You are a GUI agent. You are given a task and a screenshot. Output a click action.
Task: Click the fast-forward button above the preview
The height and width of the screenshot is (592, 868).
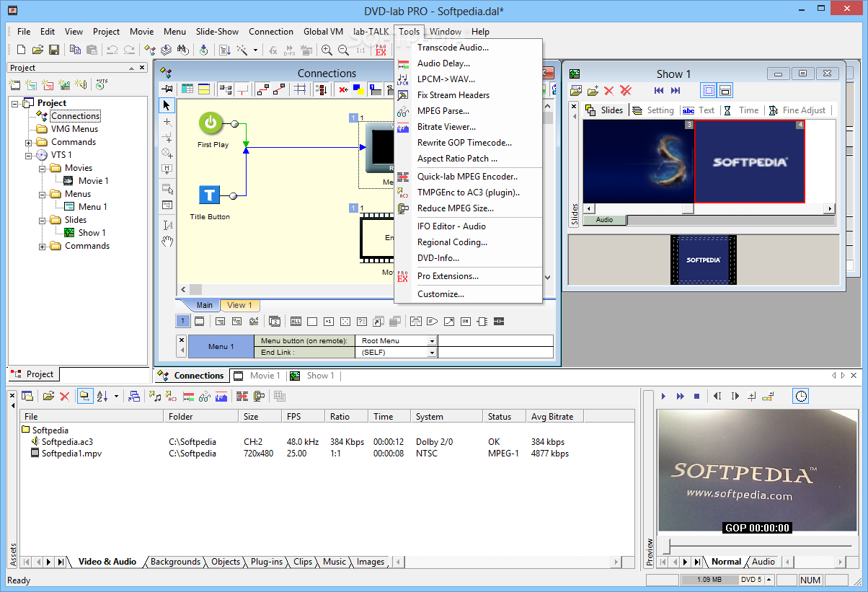click(680, 396)
